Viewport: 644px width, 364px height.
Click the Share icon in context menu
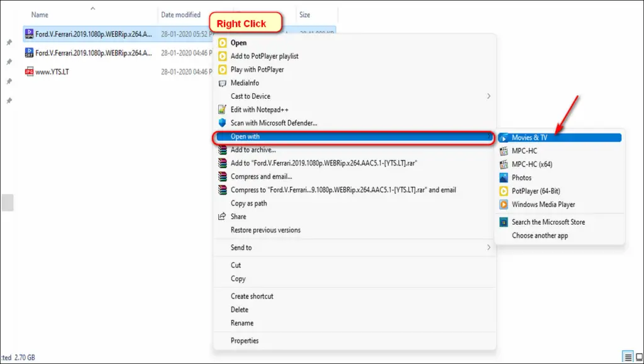222,217
